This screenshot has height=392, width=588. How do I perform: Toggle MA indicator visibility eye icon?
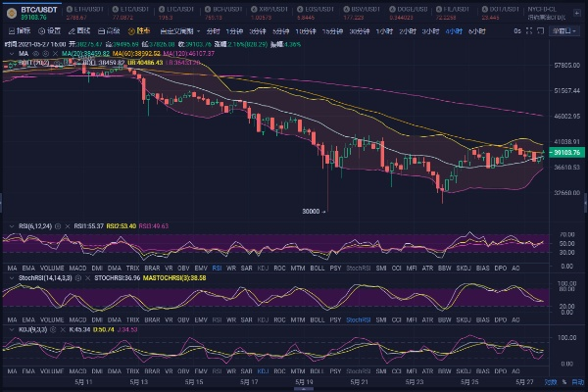(x=36, y=54)
